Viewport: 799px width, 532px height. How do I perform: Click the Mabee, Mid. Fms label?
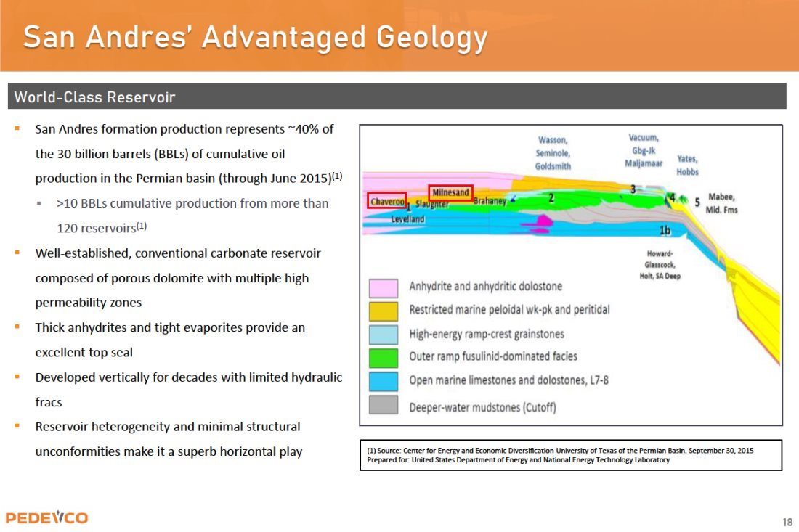tap(721, 203)
